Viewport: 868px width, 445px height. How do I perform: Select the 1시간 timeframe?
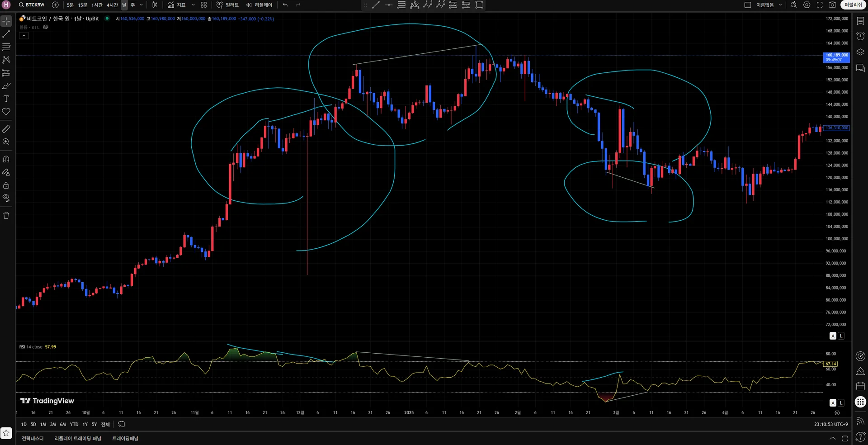coord(97,5)
